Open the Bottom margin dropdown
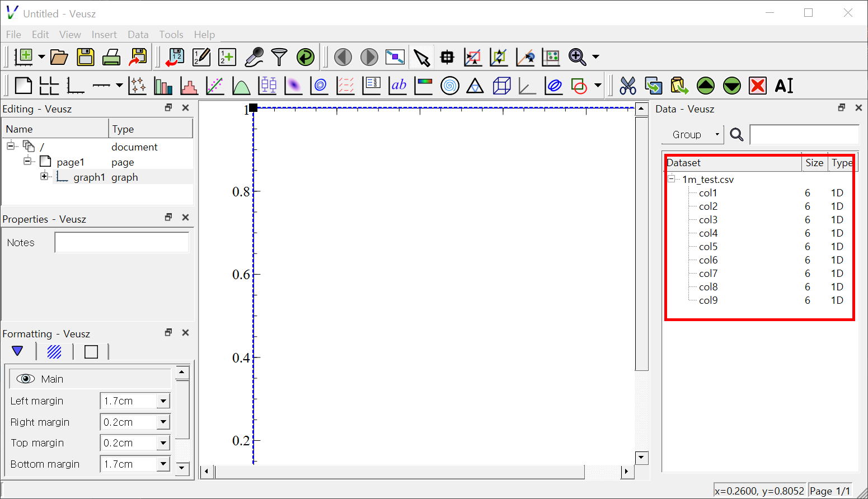This screenshot has height=499, width=868. click(163, 464)
